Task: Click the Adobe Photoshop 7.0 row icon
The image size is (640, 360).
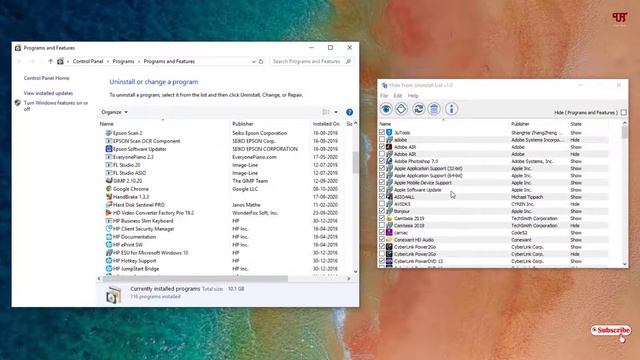Action: click(x=389, y=161)
